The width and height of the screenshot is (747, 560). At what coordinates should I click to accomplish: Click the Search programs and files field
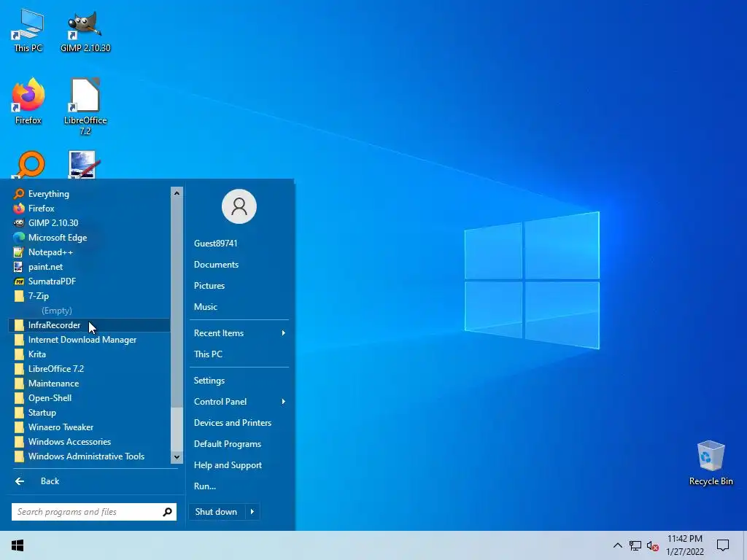[94, 512]
